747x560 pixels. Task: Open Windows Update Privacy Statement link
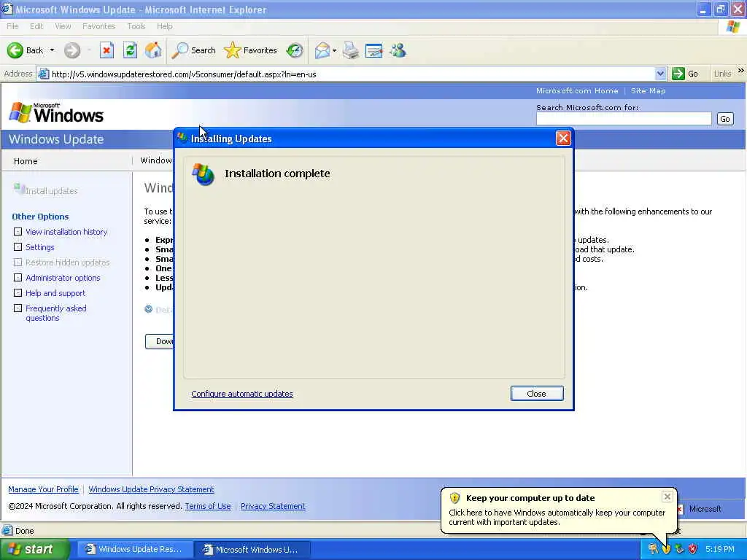coord(151,489)
